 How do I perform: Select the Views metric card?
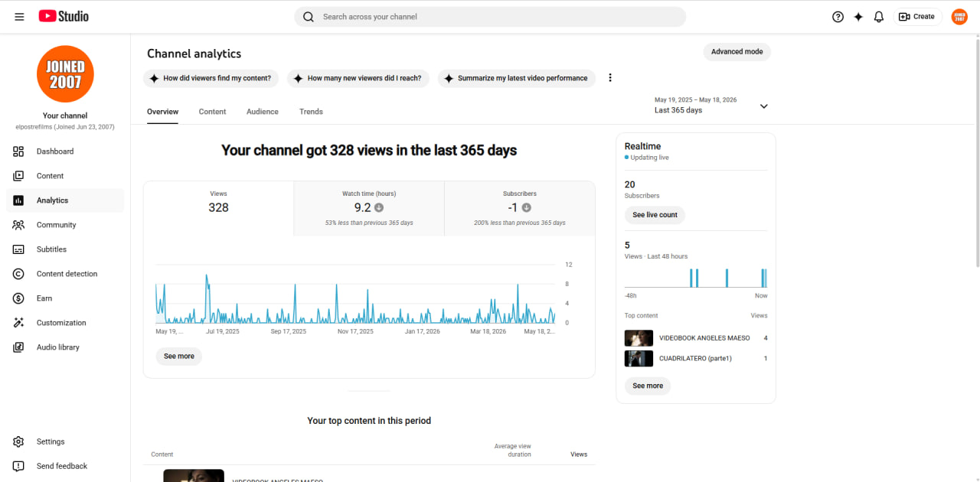(x=218, y=208)
